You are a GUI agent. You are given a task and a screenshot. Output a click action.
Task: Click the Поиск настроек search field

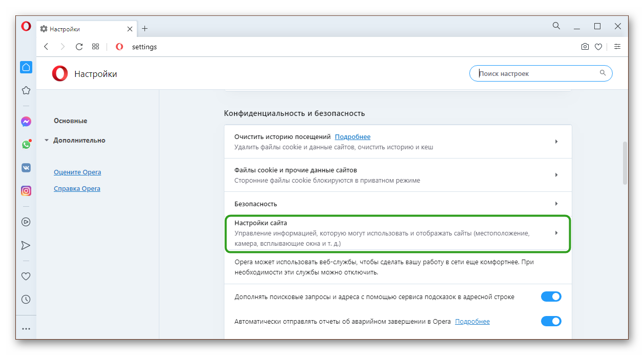[541, 73]
